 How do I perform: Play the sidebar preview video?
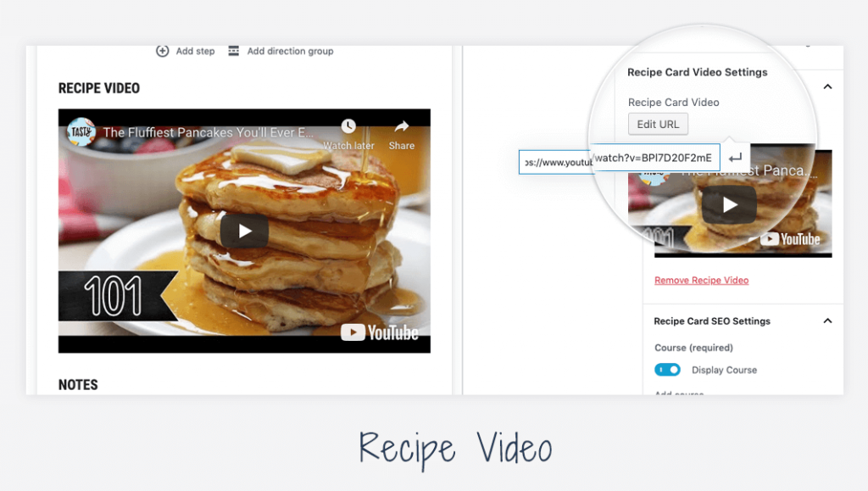click(729, 205)
